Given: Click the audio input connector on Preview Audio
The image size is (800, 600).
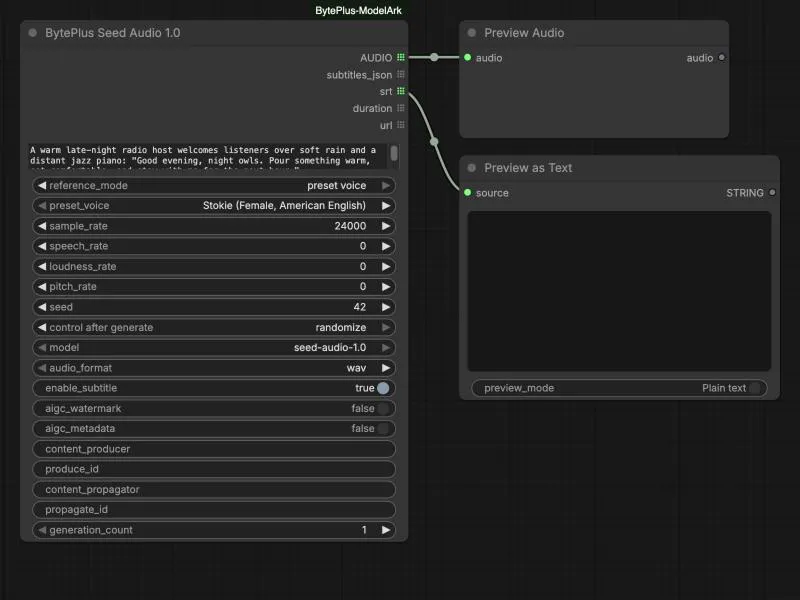Looking at the screenshot, I should (467, 58).
